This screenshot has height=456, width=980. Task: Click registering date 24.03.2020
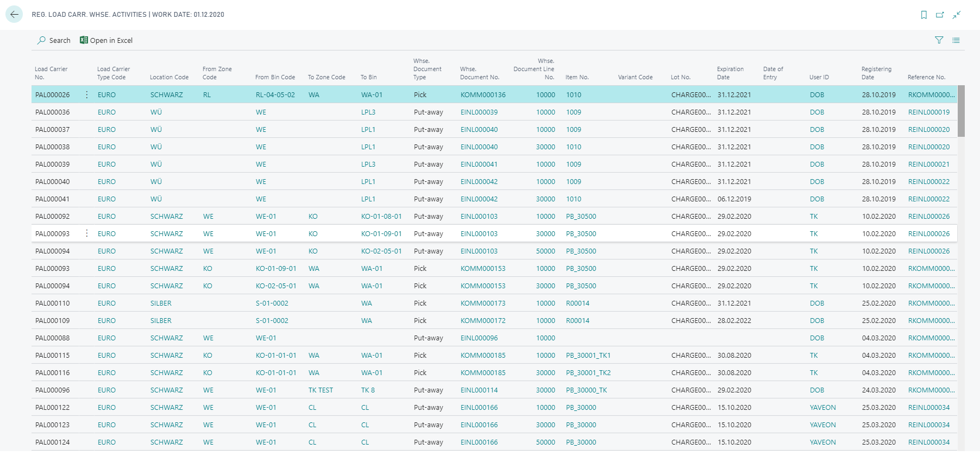(x=878, y=390)
